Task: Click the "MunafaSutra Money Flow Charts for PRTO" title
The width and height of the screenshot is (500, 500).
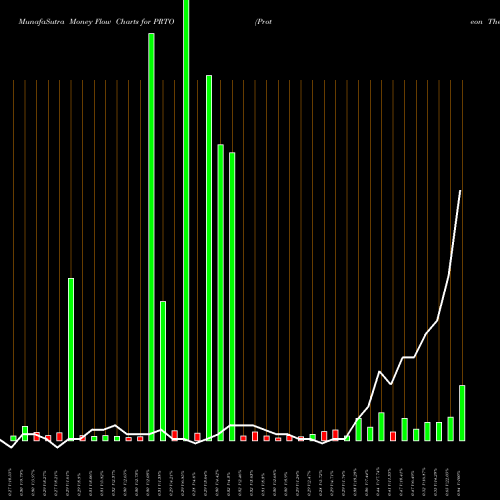Action: (x=96, y=22)
